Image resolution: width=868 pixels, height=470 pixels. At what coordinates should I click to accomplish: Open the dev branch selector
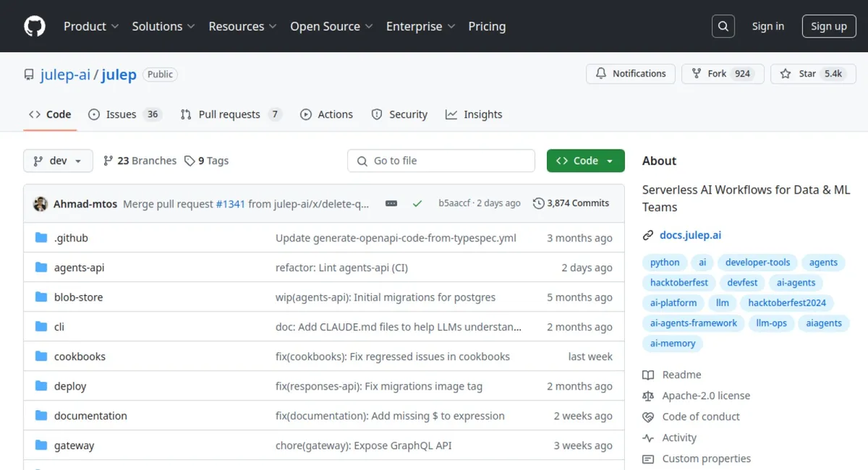point(59,161)
